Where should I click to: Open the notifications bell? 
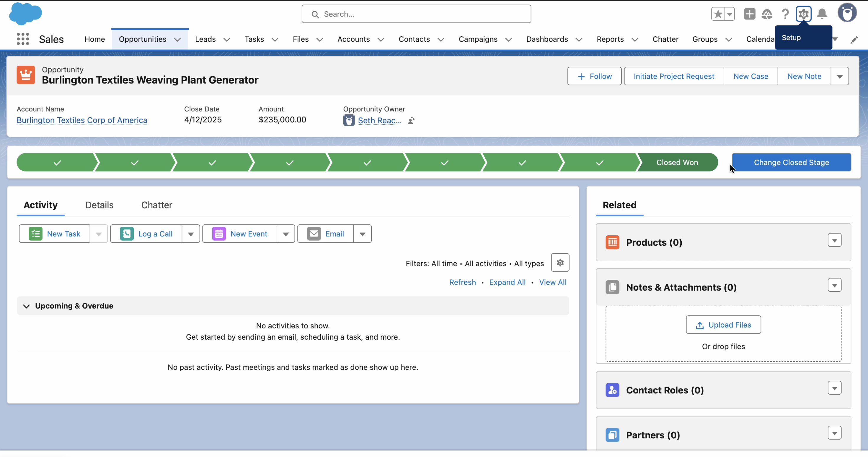[822, 14]
